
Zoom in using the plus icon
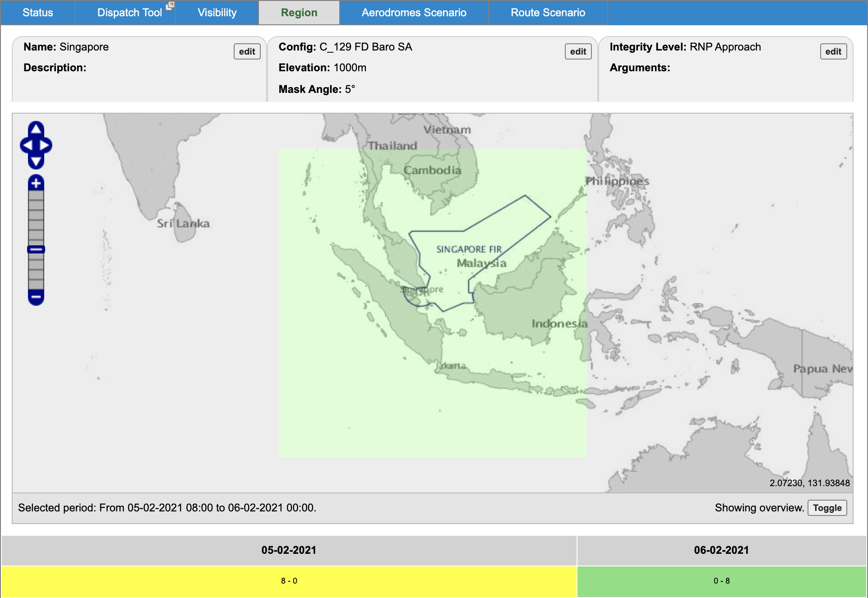coord(36,184)
